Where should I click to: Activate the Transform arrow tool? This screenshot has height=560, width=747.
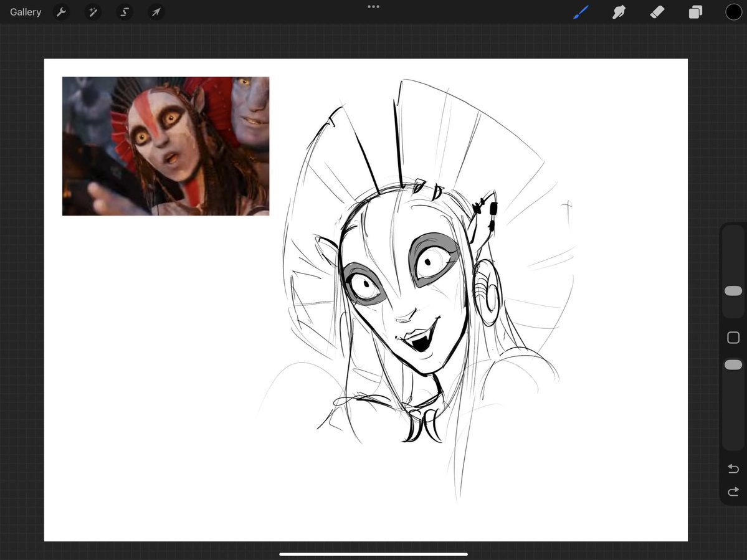pyautogui.click(x=156, y=12)
